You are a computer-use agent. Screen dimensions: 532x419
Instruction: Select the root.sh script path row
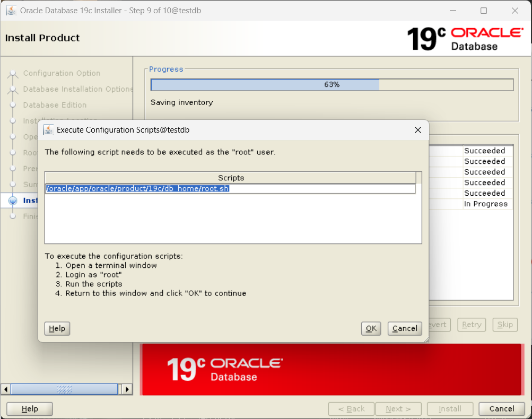230,189
